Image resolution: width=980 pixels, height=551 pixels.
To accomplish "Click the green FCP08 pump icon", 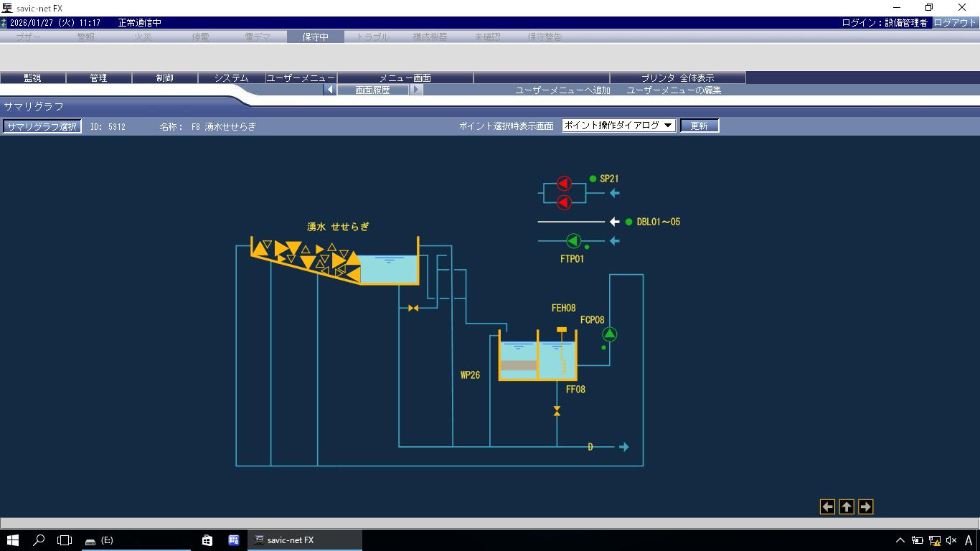I will 609,334.
